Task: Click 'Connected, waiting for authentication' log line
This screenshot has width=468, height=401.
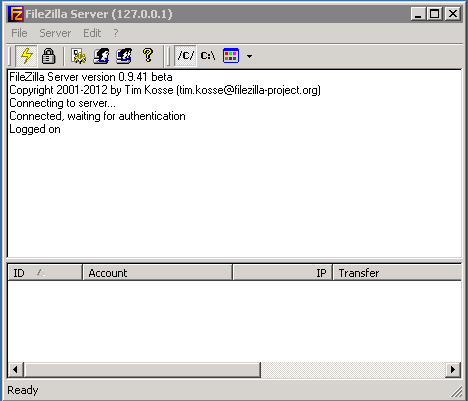Action: coord(97,116)
